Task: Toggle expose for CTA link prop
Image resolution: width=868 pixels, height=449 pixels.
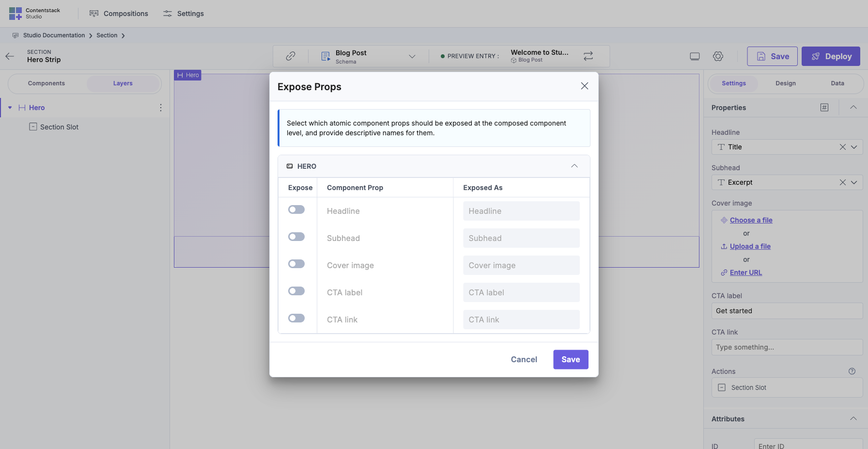Action: click(296, 318)
